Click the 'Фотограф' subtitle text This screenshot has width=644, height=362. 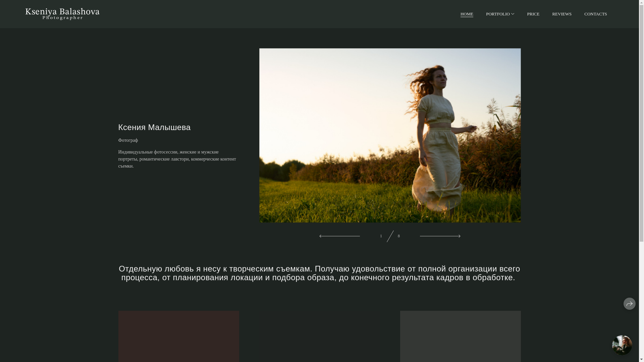pos(128,140)
